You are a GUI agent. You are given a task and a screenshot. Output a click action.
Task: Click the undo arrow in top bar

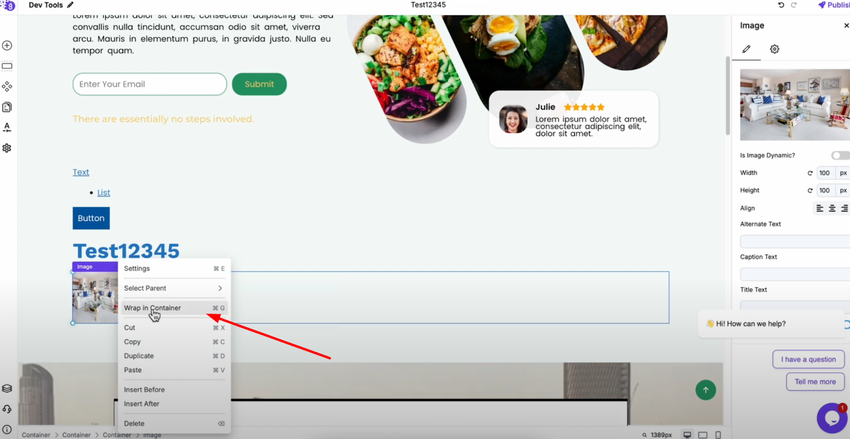(781, 5)
